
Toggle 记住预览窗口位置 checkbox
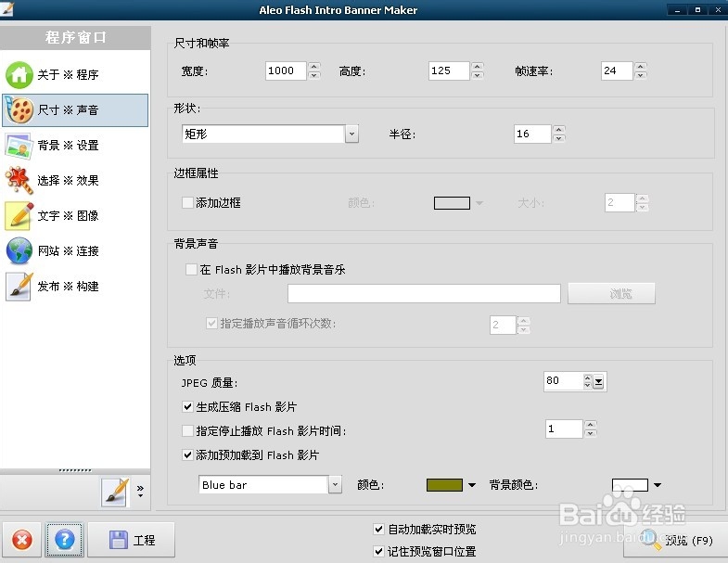coord(379,551)
